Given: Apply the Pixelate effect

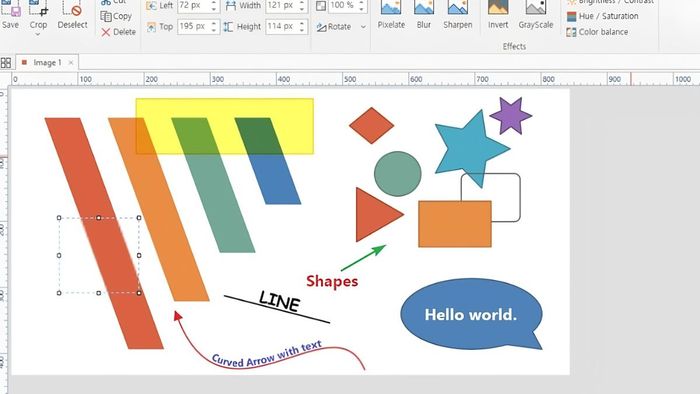Looking at the screenshot, I should click(x=391, y=15).
